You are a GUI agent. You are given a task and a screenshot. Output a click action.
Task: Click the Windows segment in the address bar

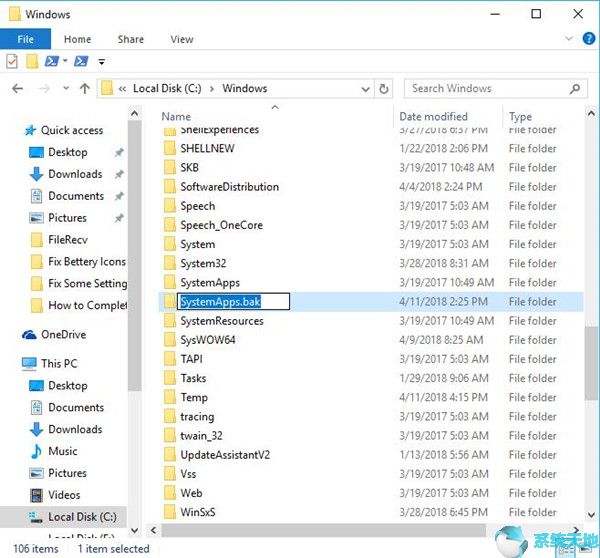[245, 88]
